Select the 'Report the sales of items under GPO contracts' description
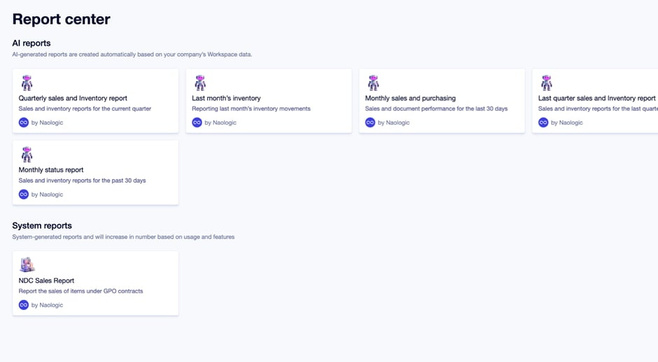 81,291
